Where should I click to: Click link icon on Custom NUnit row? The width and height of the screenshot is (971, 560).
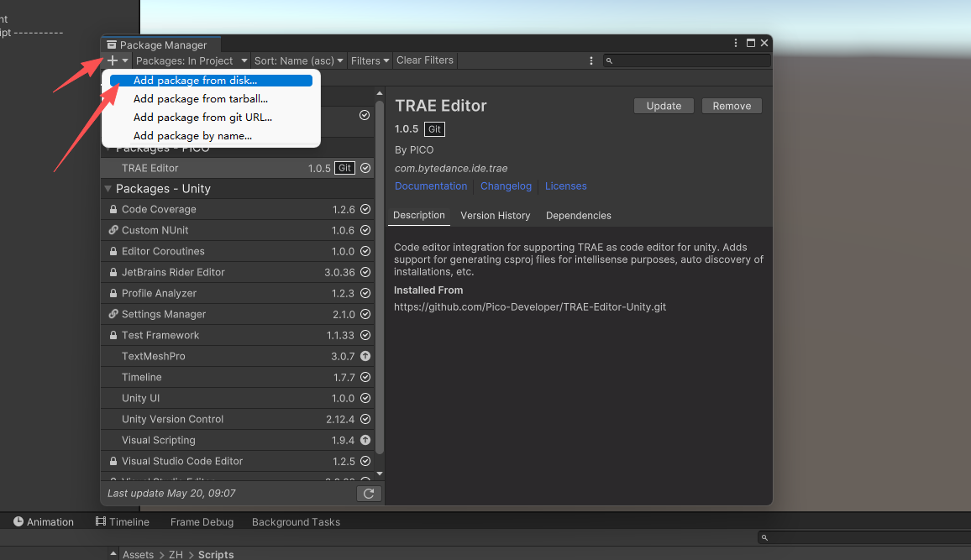tap(113, 230)
